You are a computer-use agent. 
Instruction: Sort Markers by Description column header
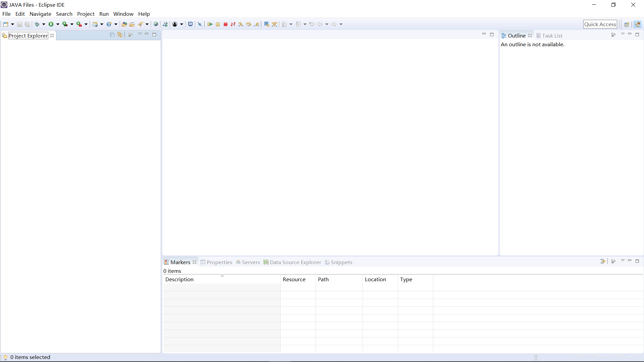coord(222,279)
